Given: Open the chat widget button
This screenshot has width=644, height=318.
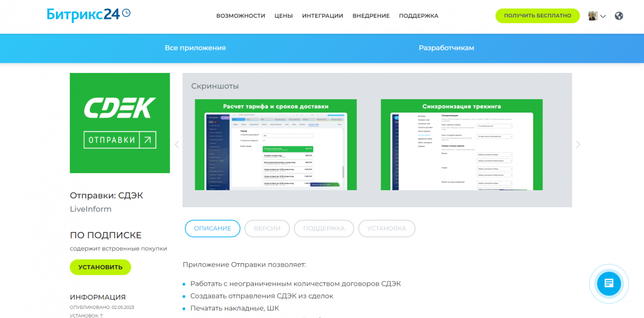Looking at the screenshot, I should pyautogui.click(x=609, y=283).
